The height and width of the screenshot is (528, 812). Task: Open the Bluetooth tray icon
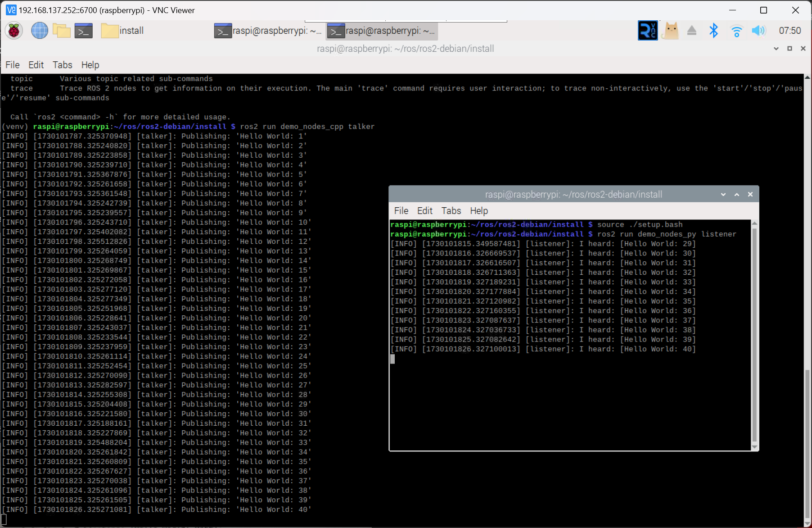tap(713, 30)
